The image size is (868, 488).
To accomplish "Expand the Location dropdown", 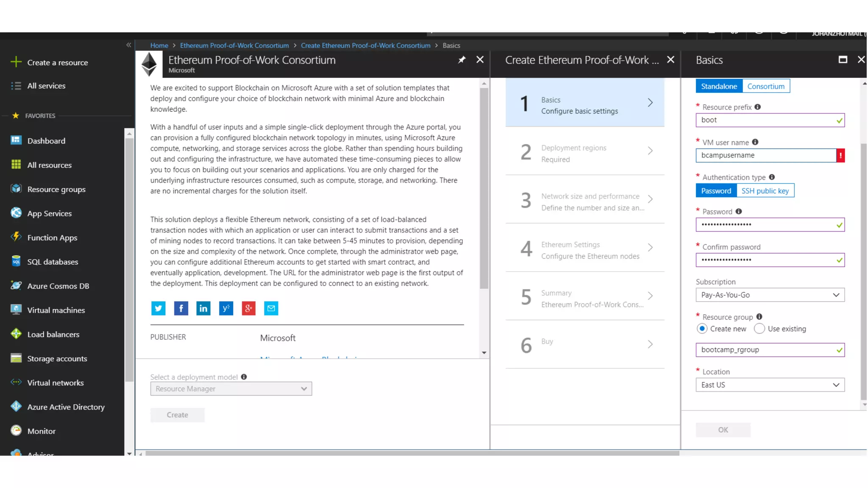I will pos(770,385).
